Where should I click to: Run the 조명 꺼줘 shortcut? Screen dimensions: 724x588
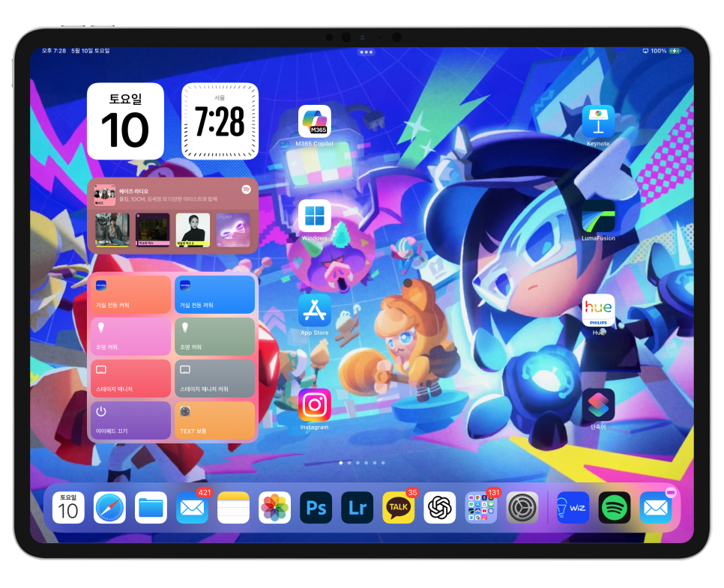[214, 336]
